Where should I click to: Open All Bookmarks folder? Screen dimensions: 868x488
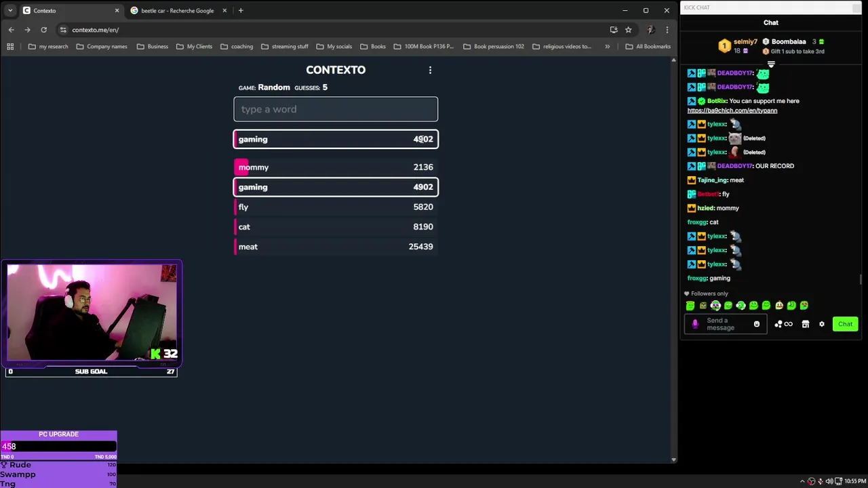coord(648,46)
